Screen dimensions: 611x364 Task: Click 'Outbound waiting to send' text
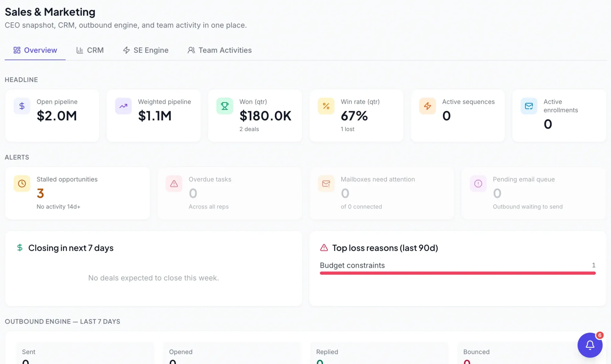(528, 207)
